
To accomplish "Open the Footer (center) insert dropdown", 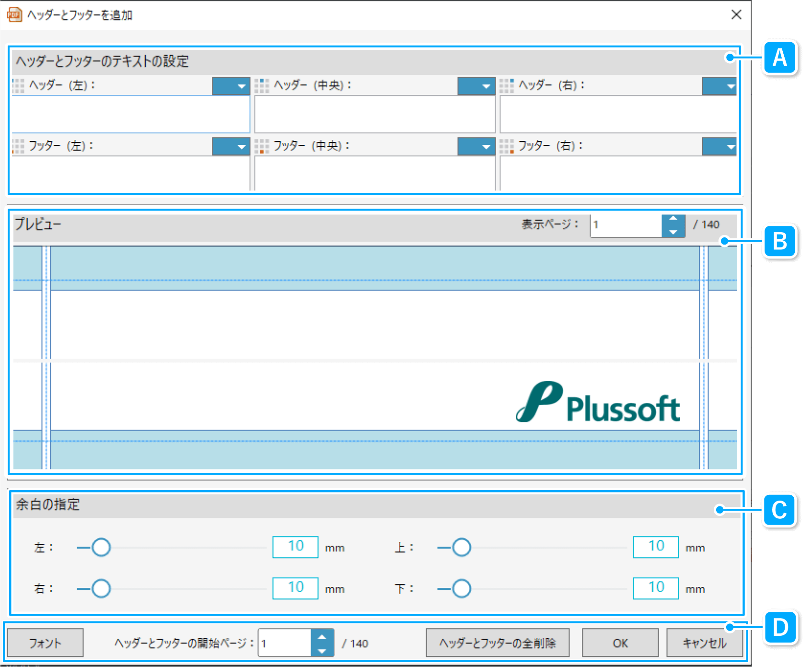I will [476, 147].
